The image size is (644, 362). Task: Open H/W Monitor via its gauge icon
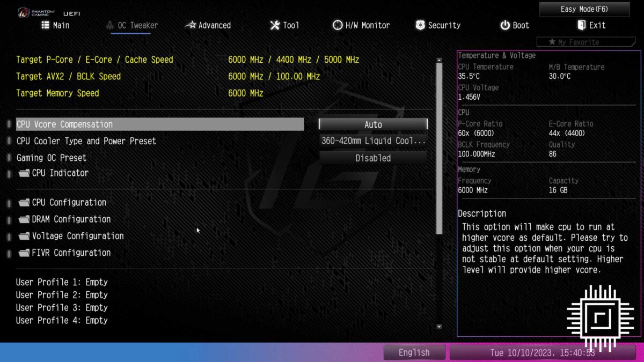(337, 25)
